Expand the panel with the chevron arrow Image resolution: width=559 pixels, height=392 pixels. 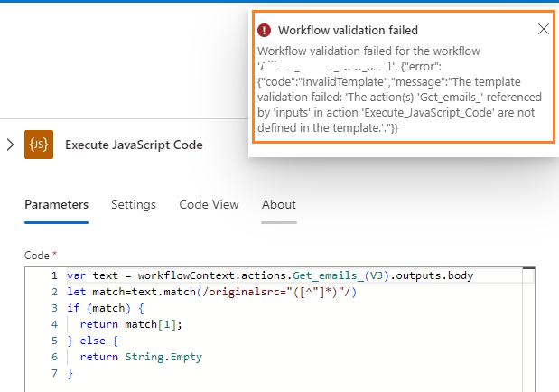10,145
